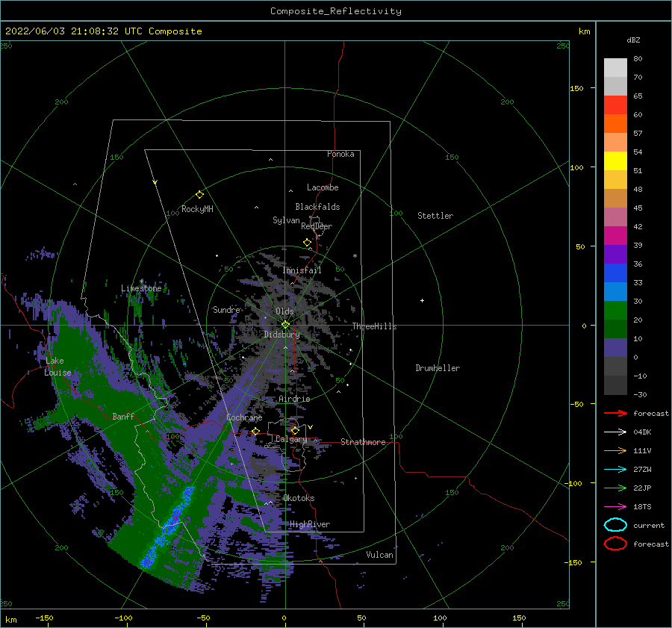This screenshot has width=672, height=628.
Task: Click the Strathmore city label
Action: click(x=363, y=442)
